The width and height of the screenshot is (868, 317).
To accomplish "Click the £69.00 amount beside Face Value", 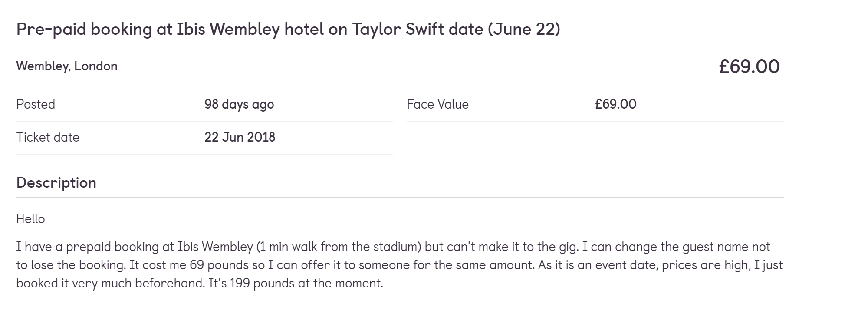I will [615, 104].
